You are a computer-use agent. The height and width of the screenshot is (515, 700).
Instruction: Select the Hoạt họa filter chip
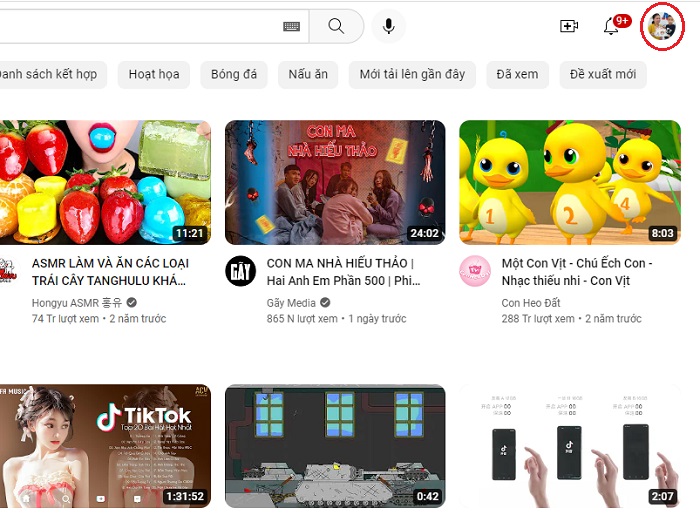154,74
